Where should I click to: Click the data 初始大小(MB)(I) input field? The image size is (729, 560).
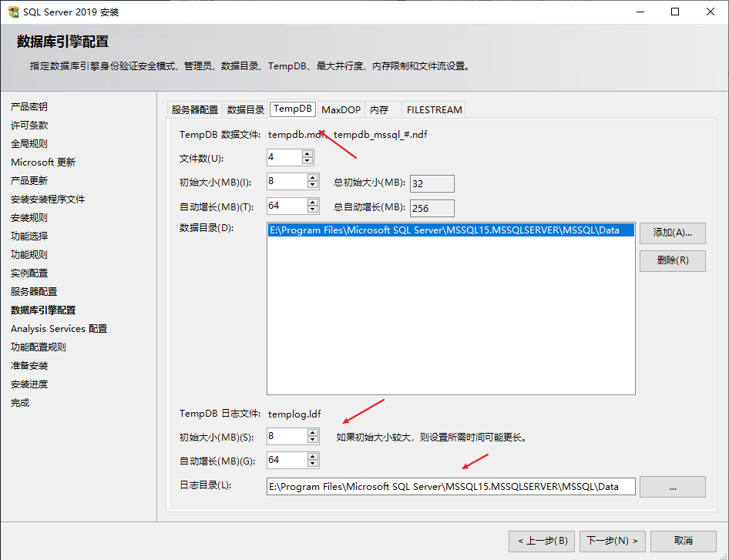(287, 182)
